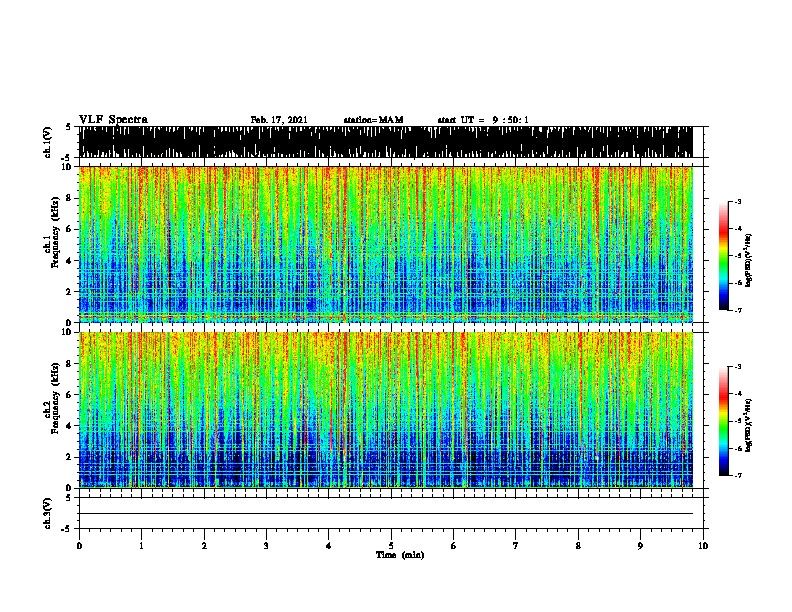Click the "ch.3(V)" axis label

tap(47, 513)
